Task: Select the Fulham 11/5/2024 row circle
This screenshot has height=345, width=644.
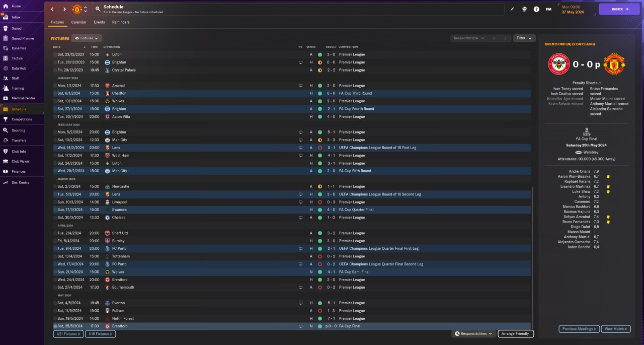Action: tap(55, 311)
